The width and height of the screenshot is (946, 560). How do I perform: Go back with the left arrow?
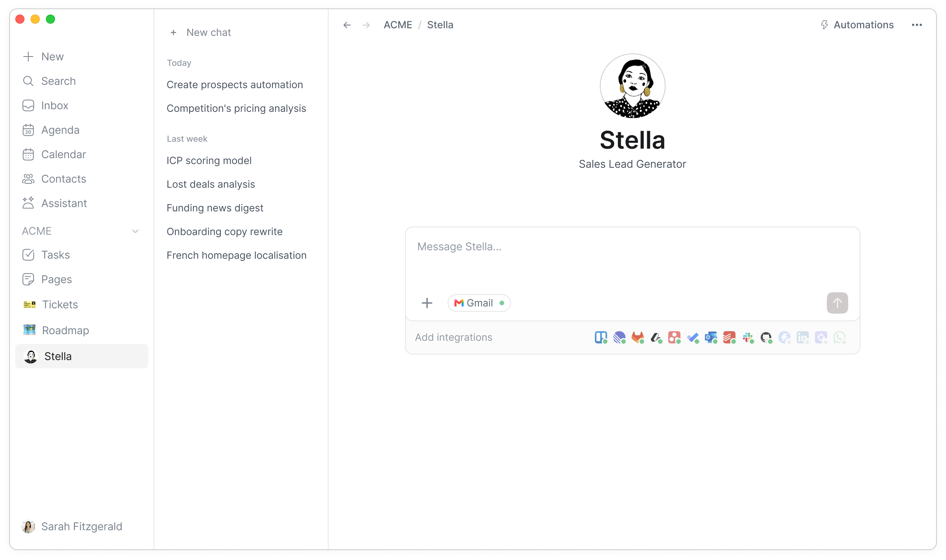(x=347, y=25)
